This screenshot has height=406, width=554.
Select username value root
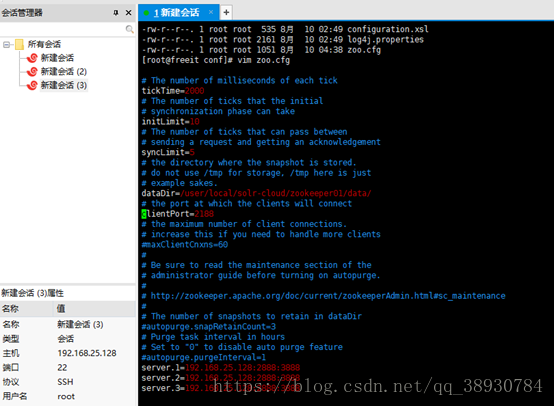(x=66, y=396)
